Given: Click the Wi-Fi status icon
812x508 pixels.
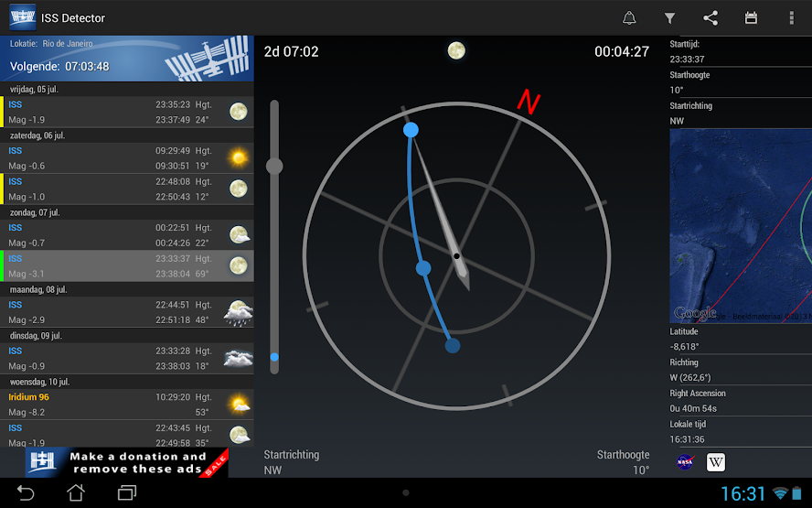Looking at the screenshot, I should pos(780,493).
